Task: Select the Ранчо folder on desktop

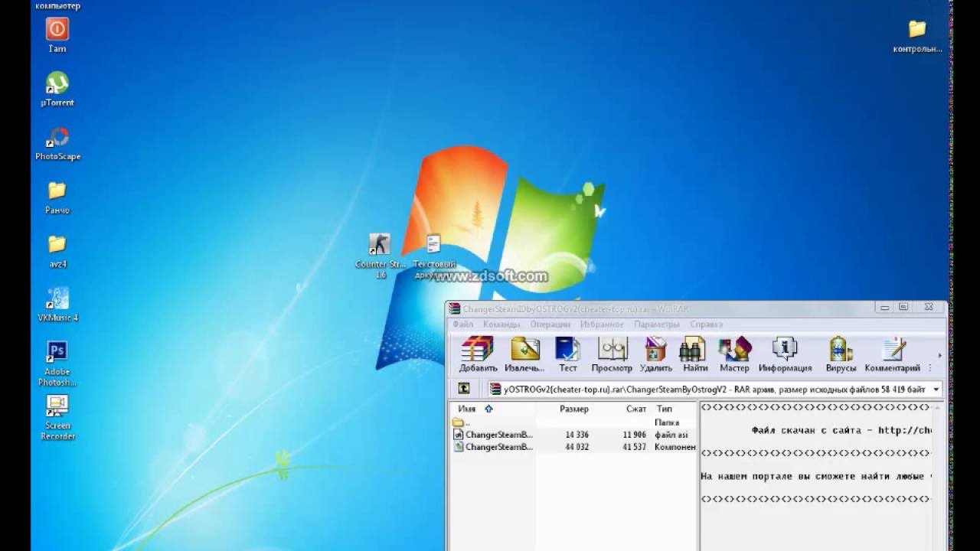Action: click(x=57, y=197)
